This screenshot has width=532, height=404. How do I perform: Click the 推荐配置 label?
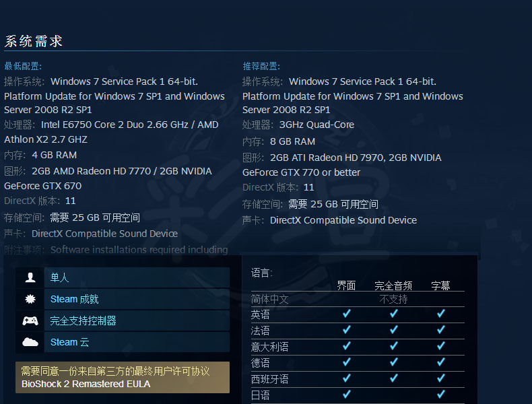[261, 66]
